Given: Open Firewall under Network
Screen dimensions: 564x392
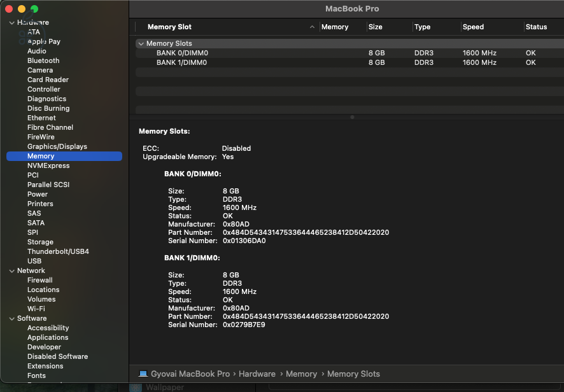Looking at the screenshot, I should point(40,280).
